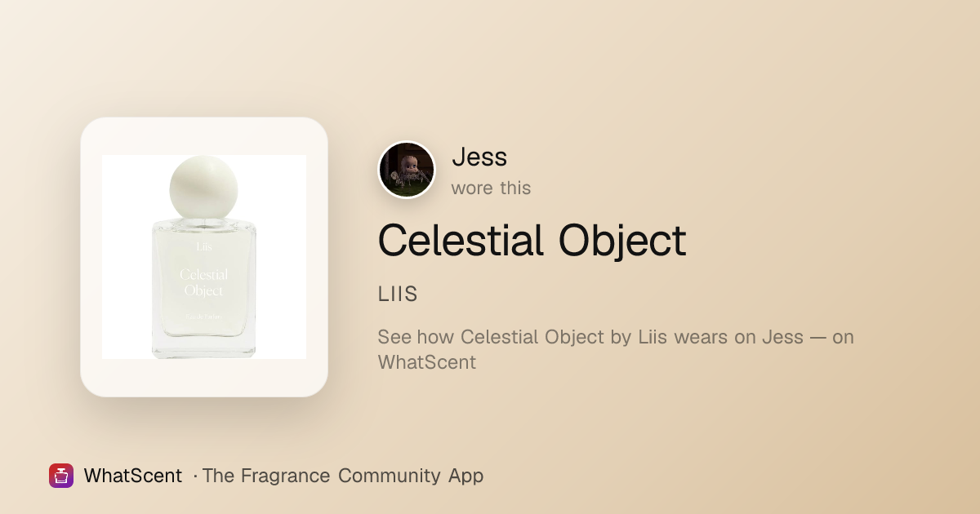
Task: Click the 'Eau de Parfum' text on the bottle
Action: (203, 317)
